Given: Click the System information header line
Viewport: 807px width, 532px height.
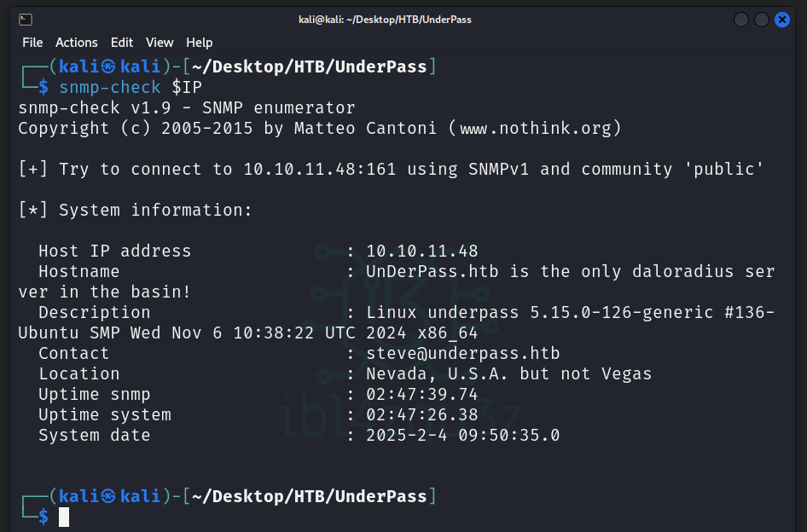Looking at the screenshot, I should point(136,210).
